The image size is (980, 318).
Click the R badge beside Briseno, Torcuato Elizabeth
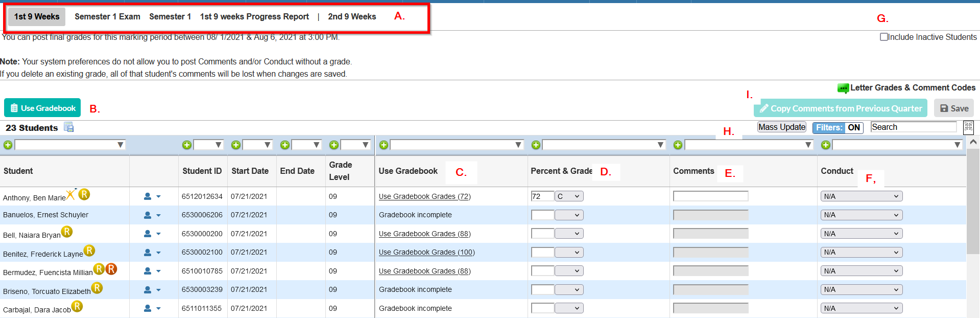pos(97,288)
